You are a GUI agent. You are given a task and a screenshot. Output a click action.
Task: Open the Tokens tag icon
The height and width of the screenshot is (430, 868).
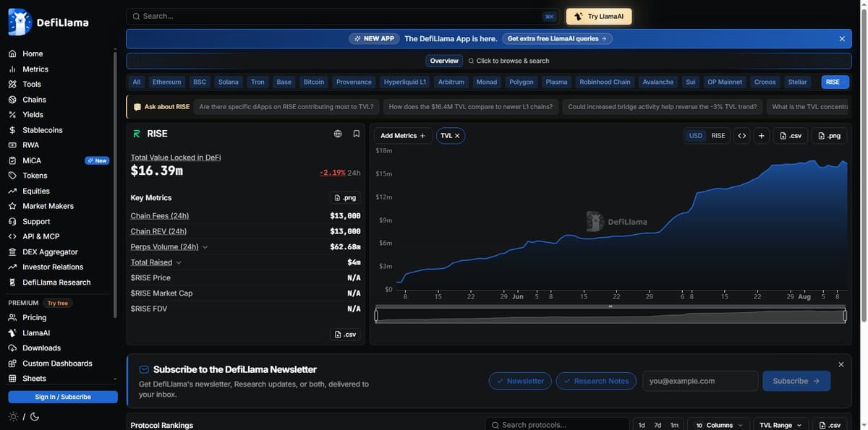click(12, 176)
